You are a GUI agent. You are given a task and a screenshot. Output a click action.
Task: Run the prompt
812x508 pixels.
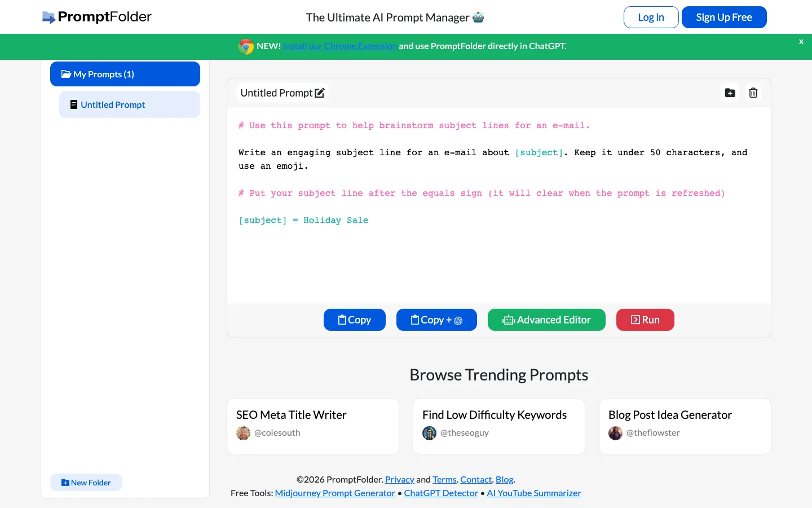point(645,319)
